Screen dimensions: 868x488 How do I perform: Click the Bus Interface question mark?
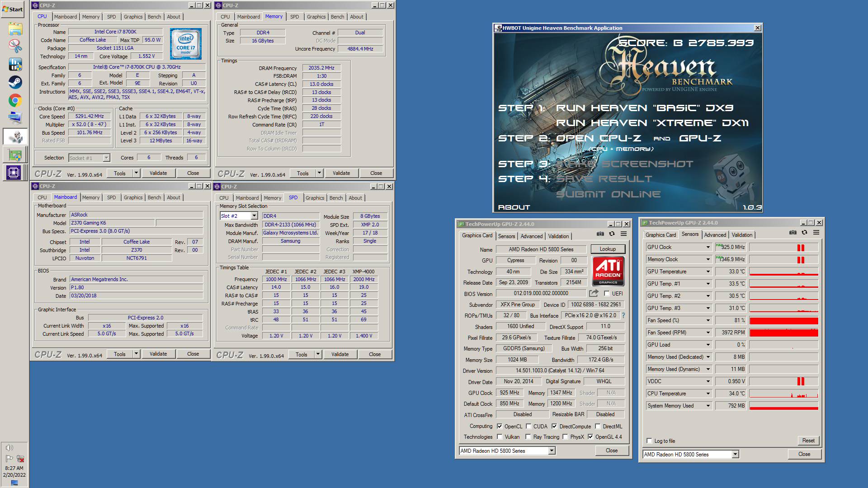tap(623, 315)
